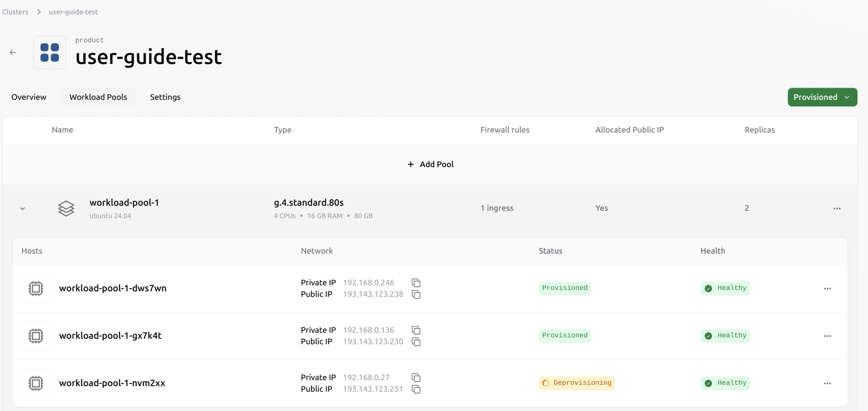Click Provisioned status badge of workload-pool-1-dws7wn
868x411 pixels.
tap(565, 288)
